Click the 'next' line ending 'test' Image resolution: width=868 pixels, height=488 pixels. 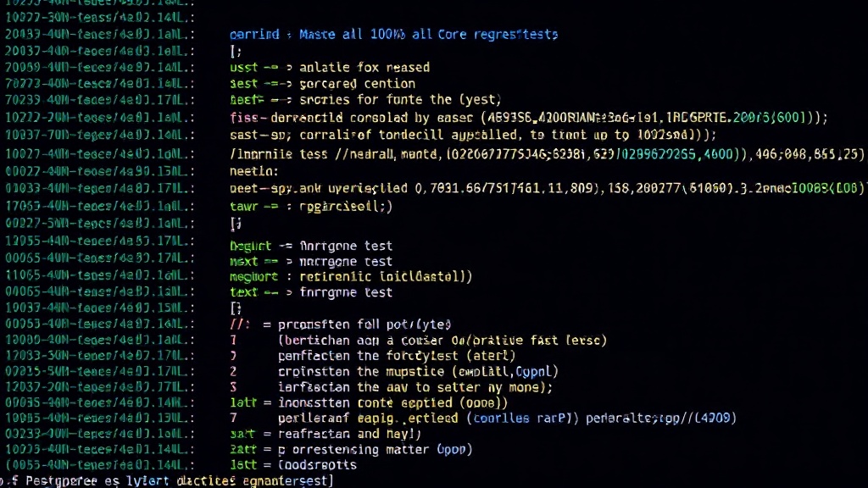[x=311, y=261]
